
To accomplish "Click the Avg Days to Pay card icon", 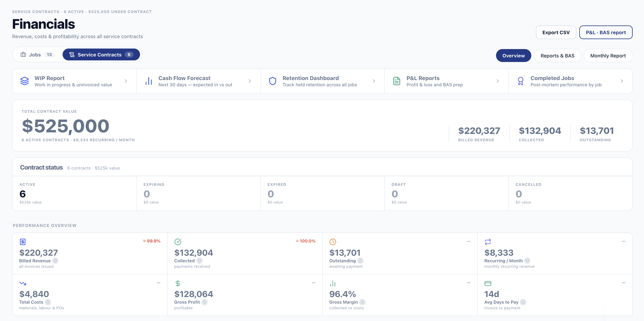I will pos(488,283).
